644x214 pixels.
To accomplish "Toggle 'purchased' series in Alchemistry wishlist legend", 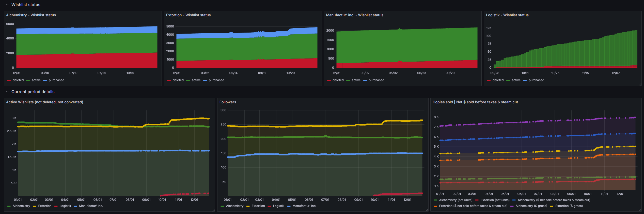I will [x=56, y=80].
